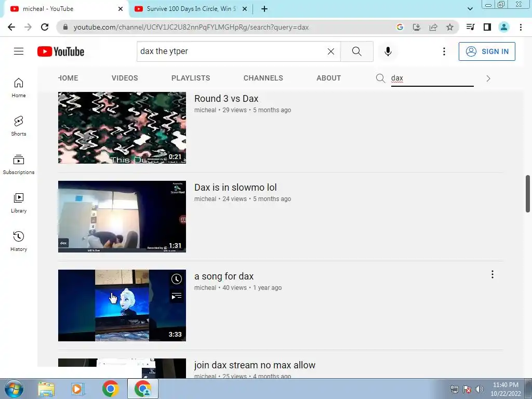Start voice search with microphone
Screen dimensions: 532x399
tap(388, 51)
